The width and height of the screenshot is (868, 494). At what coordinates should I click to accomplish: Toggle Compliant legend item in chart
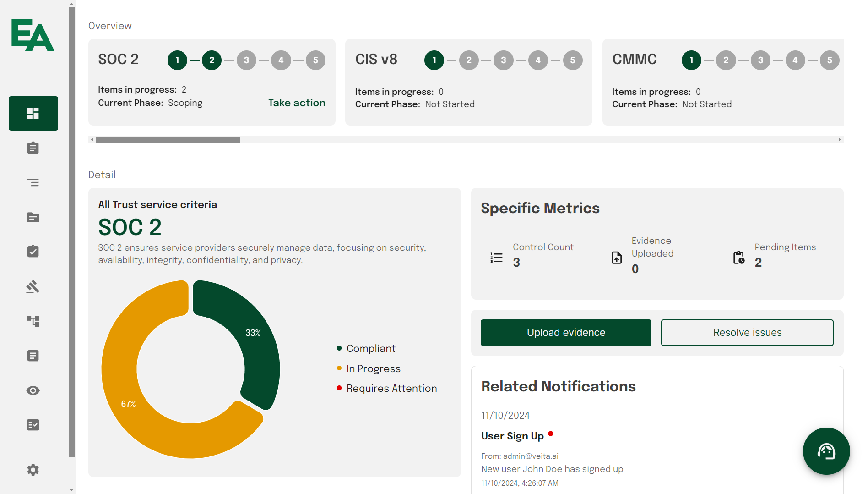370,349
